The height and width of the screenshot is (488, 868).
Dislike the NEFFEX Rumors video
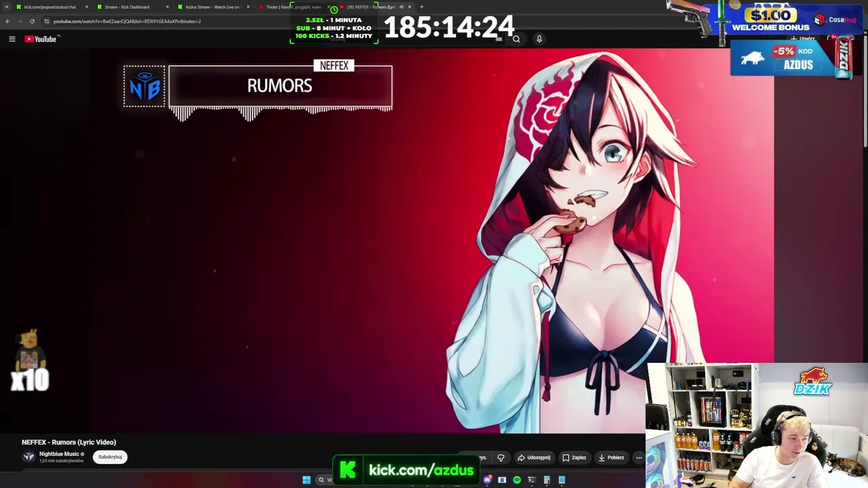[500, 457]
